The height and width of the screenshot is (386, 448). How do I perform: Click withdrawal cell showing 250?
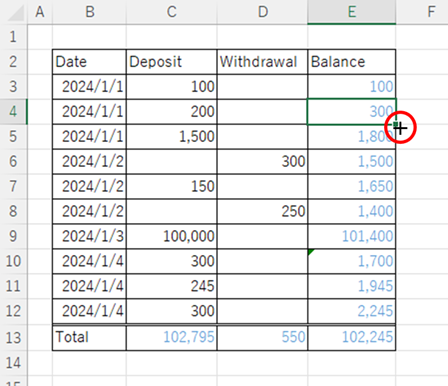coord(262,211)
